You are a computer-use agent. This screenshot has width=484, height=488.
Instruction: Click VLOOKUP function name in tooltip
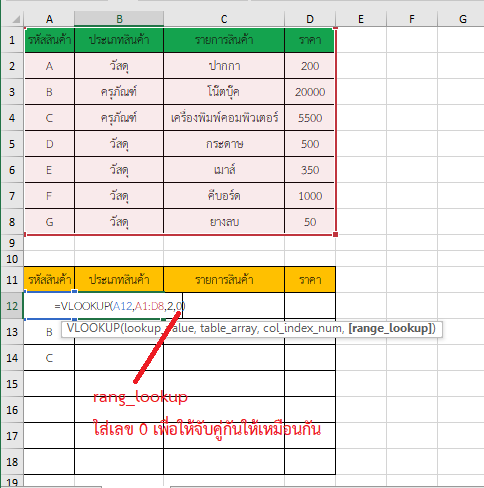point(93,329)
